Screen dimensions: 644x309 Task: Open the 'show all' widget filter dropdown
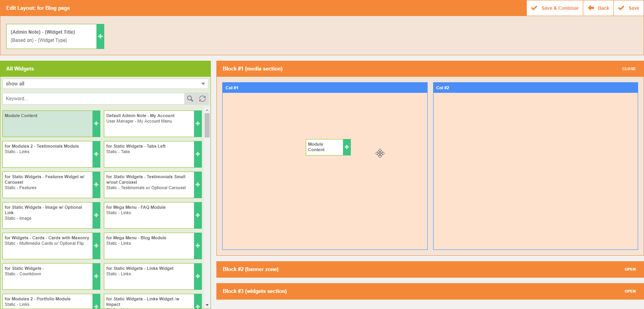tap(105, 84)
